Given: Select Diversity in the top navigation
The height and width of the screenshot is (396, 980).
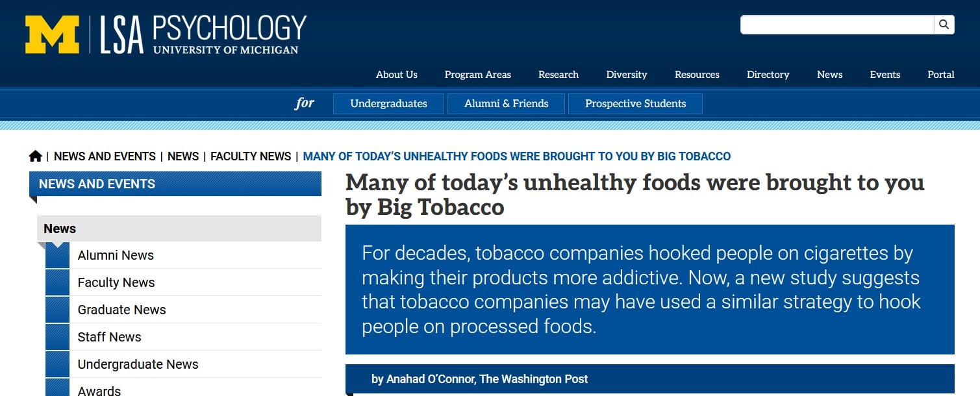Looking at the screenshot, I should (x=627, y=75).
